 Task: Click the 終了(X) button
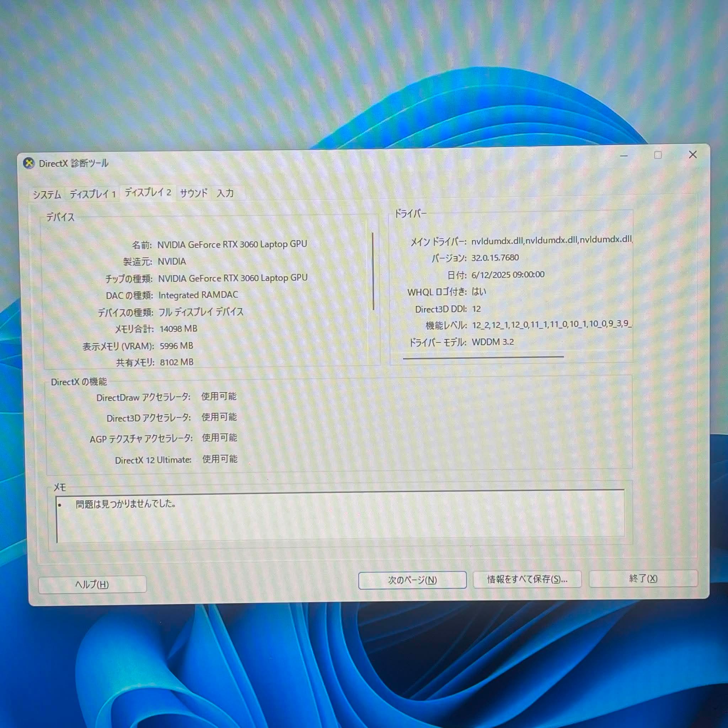click(643, 578)
